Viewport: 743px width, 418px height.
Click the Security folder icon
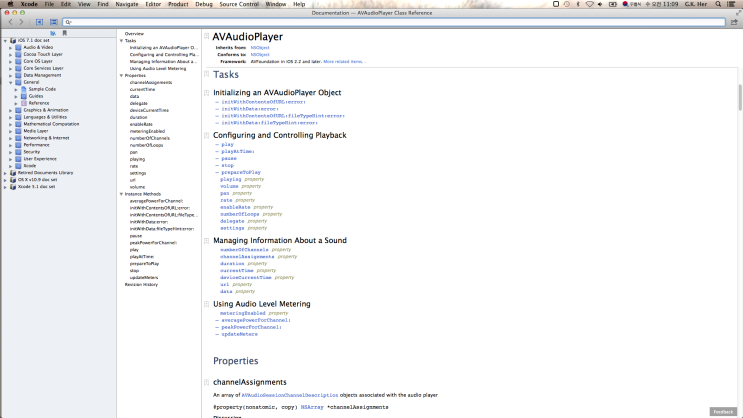[18, 152]
